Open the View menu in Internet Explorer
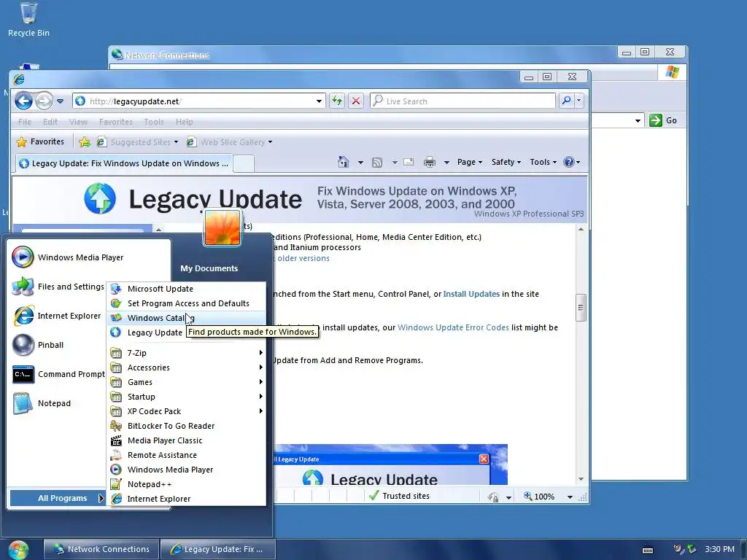The width and height of the screenshot is (747, 560). pos(78,122)
